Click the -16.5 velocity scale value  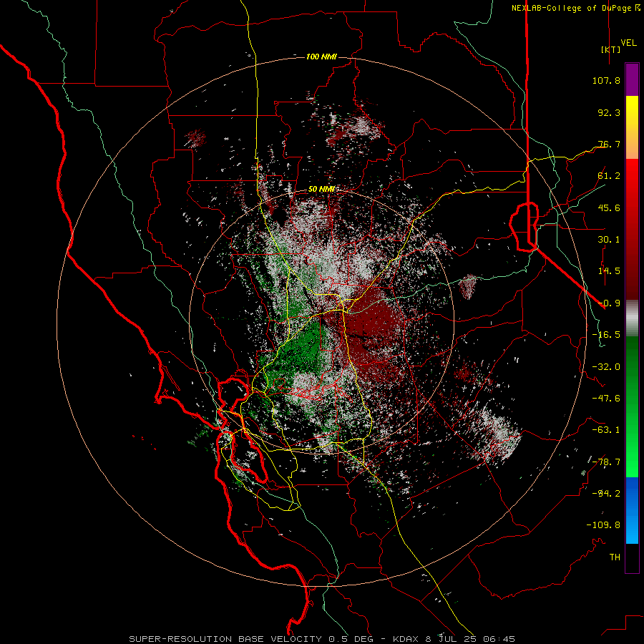point(606,335)
